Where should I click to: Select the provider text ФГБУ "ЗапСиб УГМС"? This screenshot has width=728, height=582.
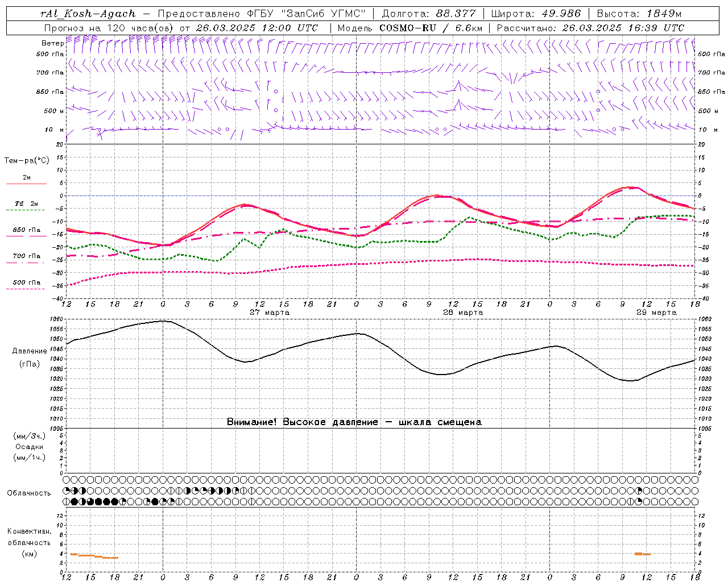[305, 14]
